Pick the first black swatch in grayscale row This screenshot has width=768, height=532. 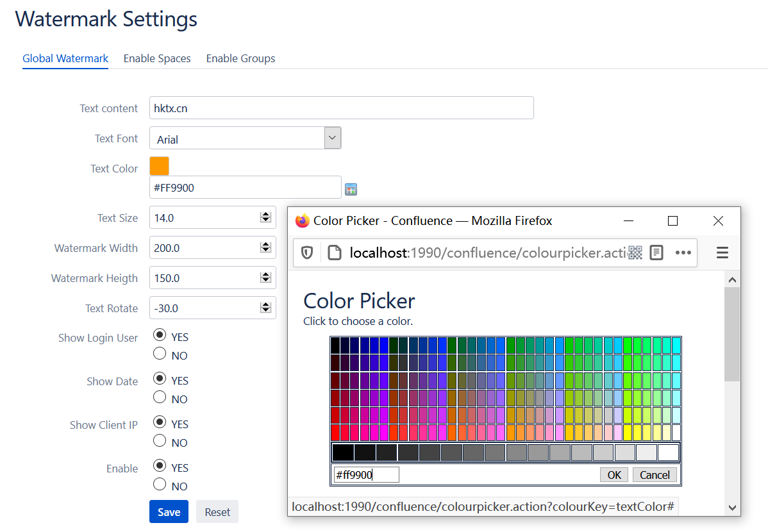[343, 452]
